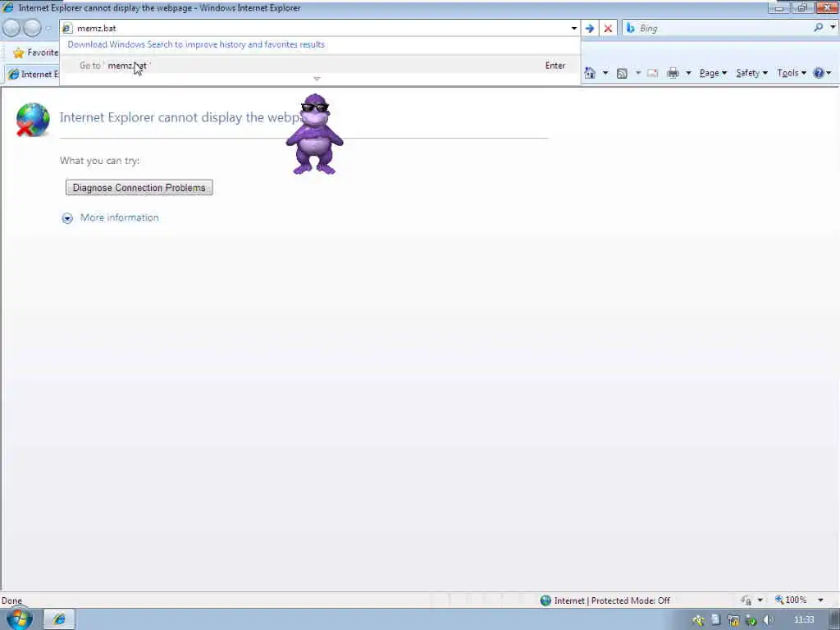Click the Back navigation button

click(11, 28)
